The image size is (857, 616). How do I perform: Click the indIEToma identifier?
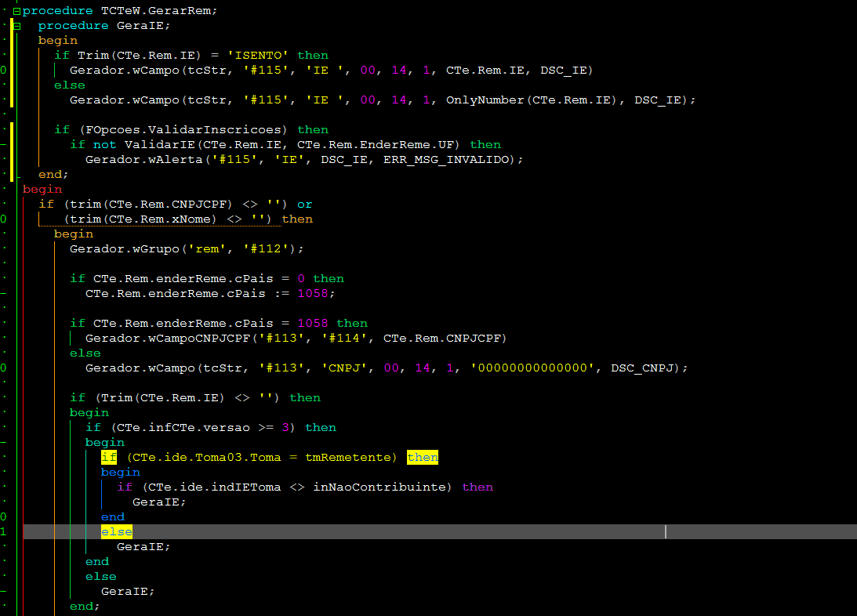246,487
